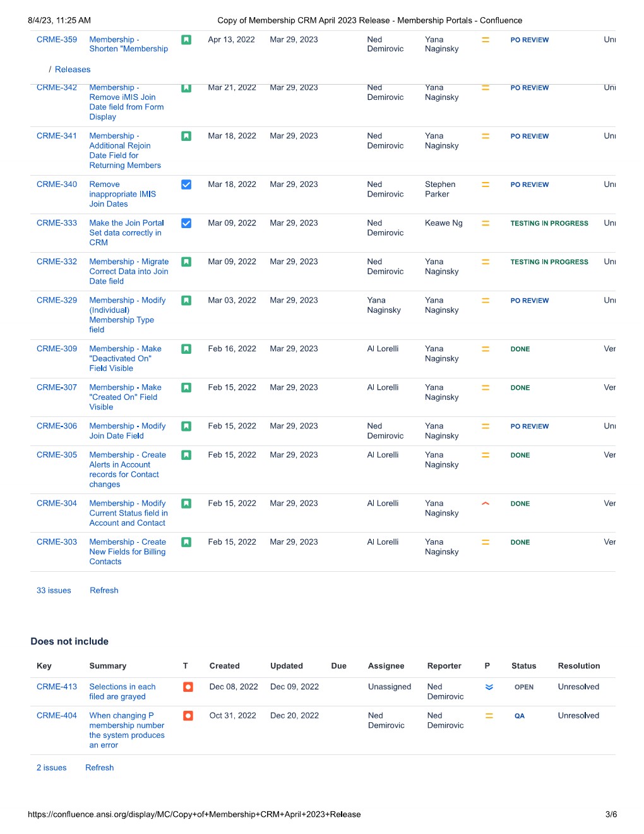
Task: Click the bug type icon for CRME-404
Action: (x=188, y=716)
